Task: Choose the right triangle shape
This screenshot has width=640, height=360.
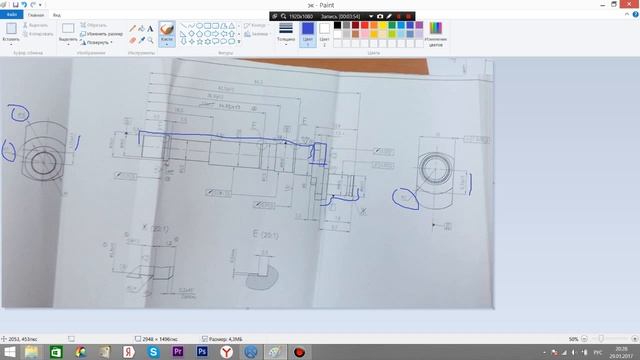Action: [183, 34]
